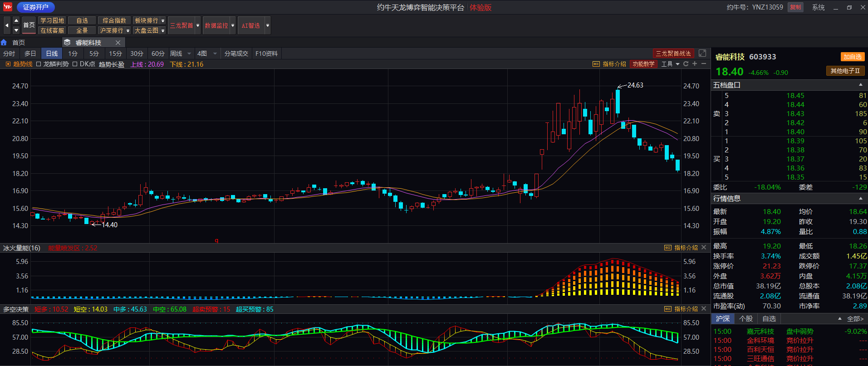The height and width of the screenshot is (366, 868).
Task: Collapse the 五档盘口 section
Action: pos(860,85)
